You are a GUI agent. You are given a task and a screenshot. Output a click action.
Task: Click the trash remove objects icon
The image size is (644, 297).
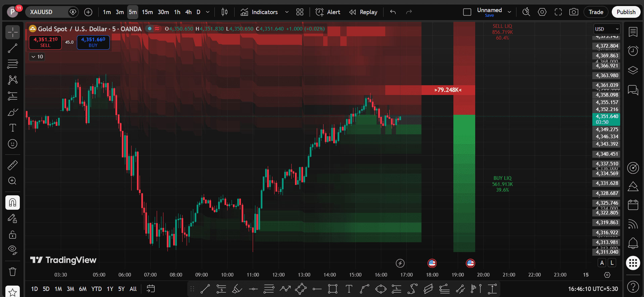pos(13,271)
